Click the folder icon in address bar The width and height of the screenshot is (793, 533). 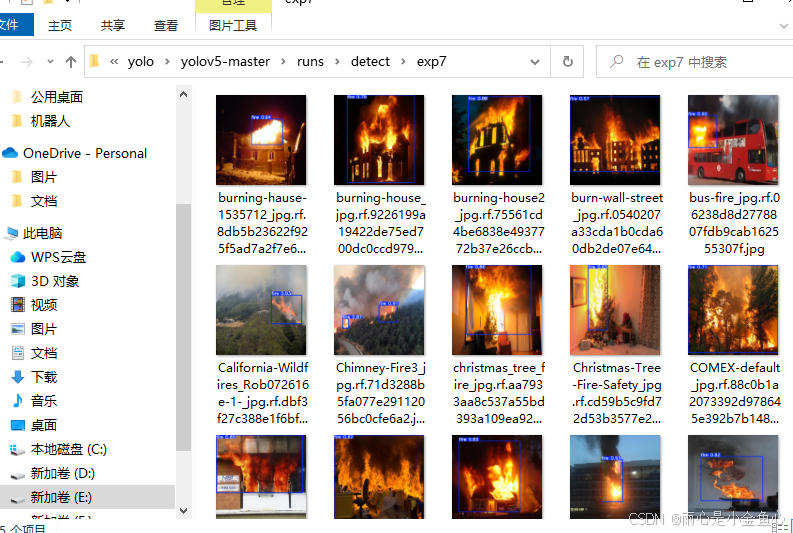(x=94, y=61)
